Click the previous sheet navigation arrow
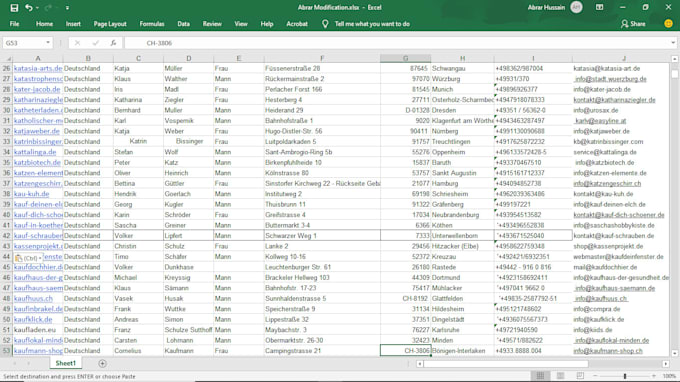 pyautogui.click(x=15, y=363)
